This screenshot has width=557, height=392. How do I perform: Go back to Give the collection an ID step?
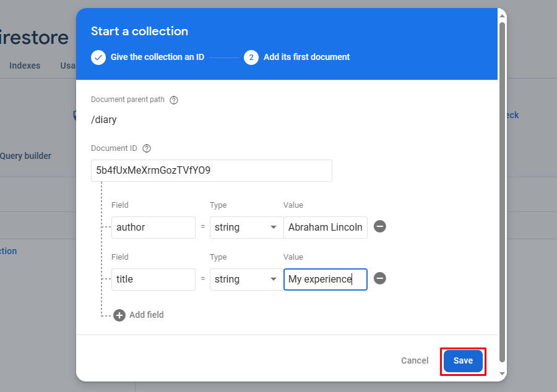coord(157,58)
